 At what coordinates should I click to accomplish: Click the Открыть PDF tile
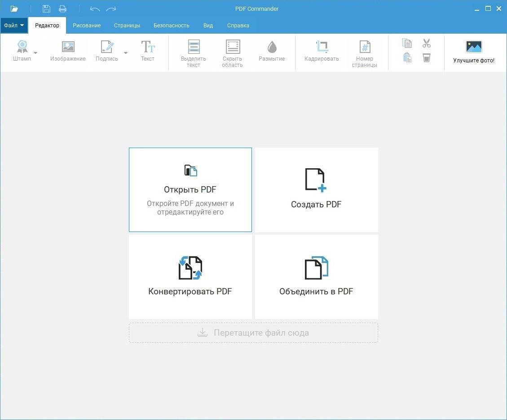(x=190, y=190)
